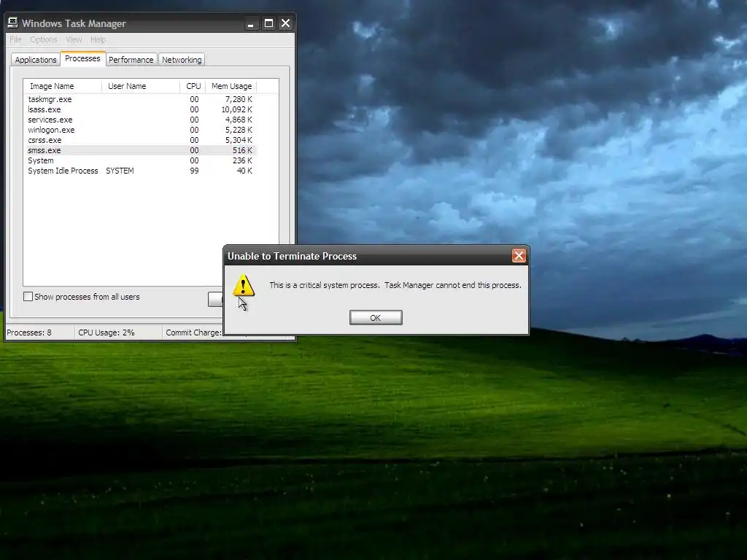
Task: Sort by Mem Usage column header
Action: point(231,86)
